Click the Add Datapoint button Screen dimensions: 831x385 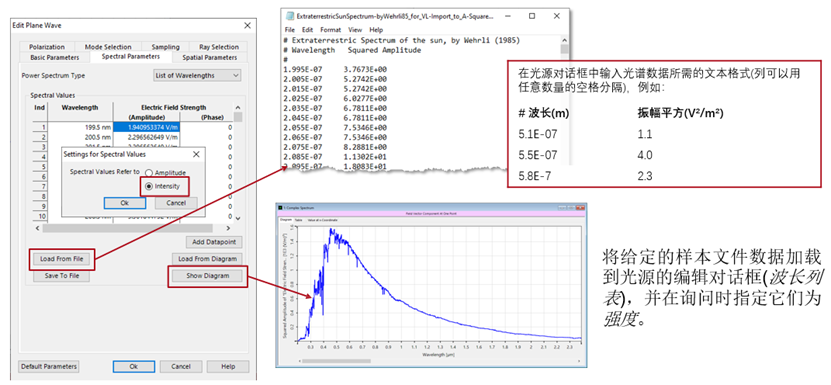point(214,242)
